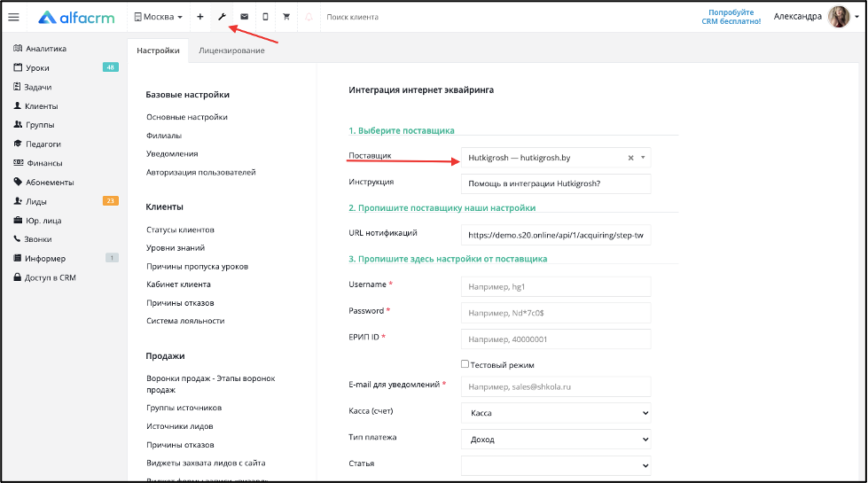Click Александра's avatar picture
Viewport: 868px width, 483px height.
pyautogui.click(x=839, y=17)
